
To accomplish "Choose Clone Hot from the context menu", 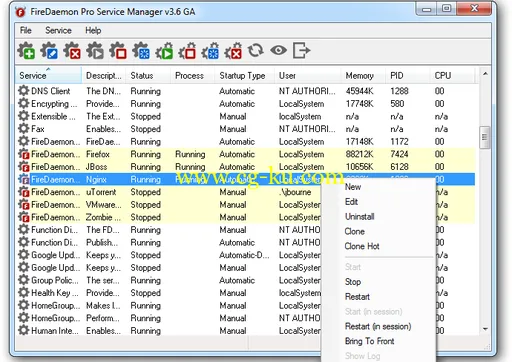I will click(362, 246).
